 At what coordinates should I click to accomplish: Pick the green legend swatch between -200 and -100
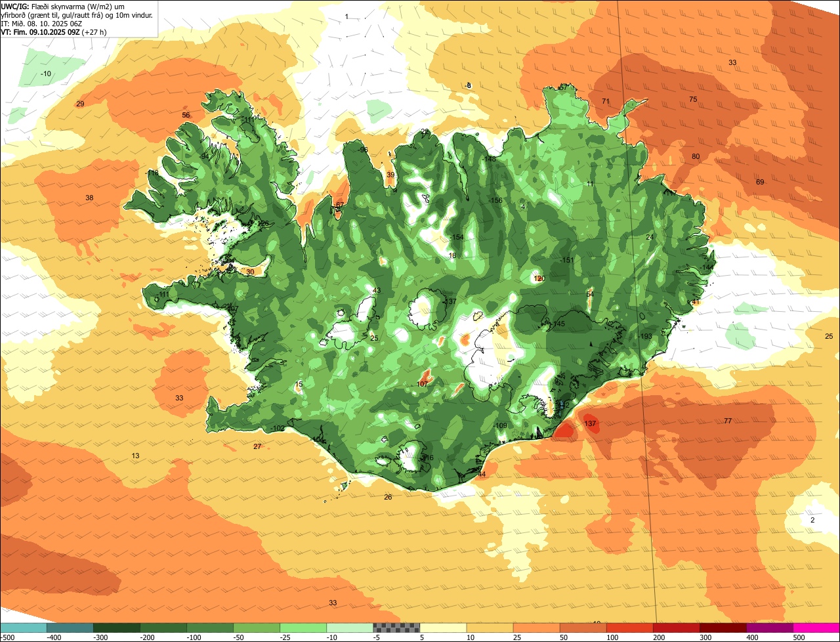163,628
